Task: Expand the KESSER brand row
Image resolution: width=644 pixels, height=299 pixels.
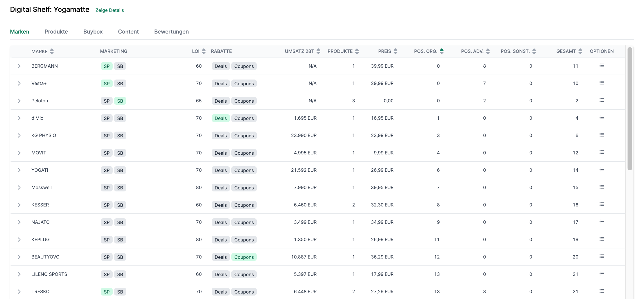Action: pyautogui.click(x=19, y=205)
